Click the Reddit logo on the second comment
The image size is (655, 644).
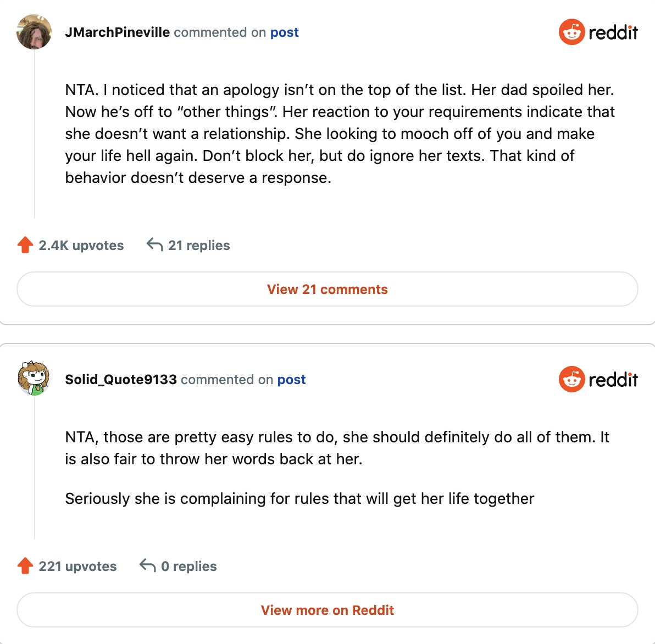598,380
